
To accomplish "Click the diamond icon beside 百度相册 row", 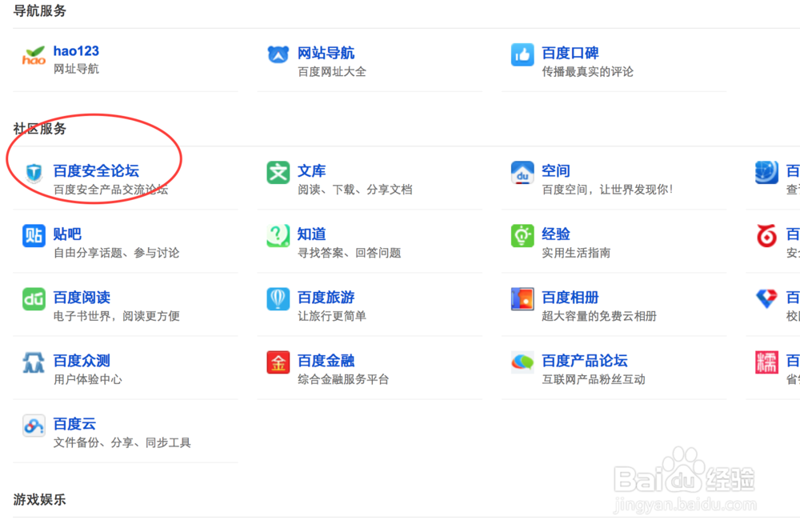I will click(767, 299).
